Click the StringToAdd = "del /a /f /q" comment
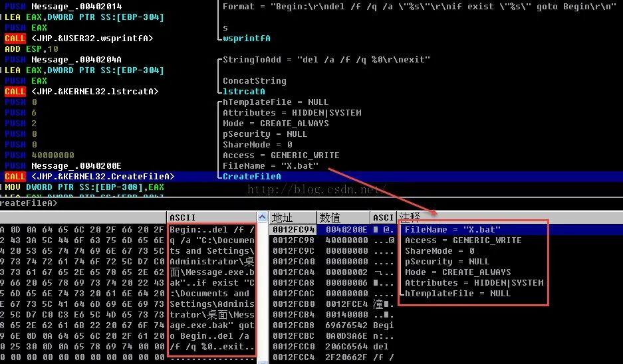 tap(326, 60)
